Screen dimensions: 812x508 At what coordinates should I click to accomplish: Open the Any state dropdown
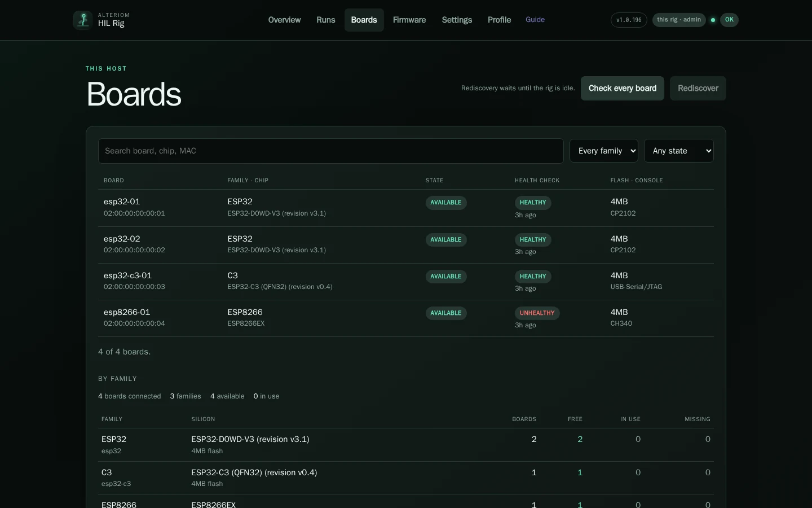[x=679, y=151]
